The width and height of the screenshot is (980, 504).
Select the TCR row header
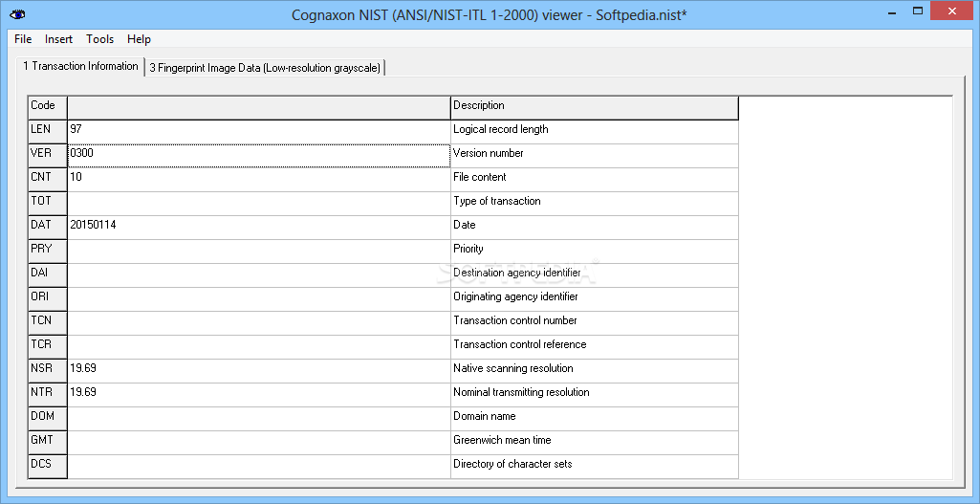[48, 347]
